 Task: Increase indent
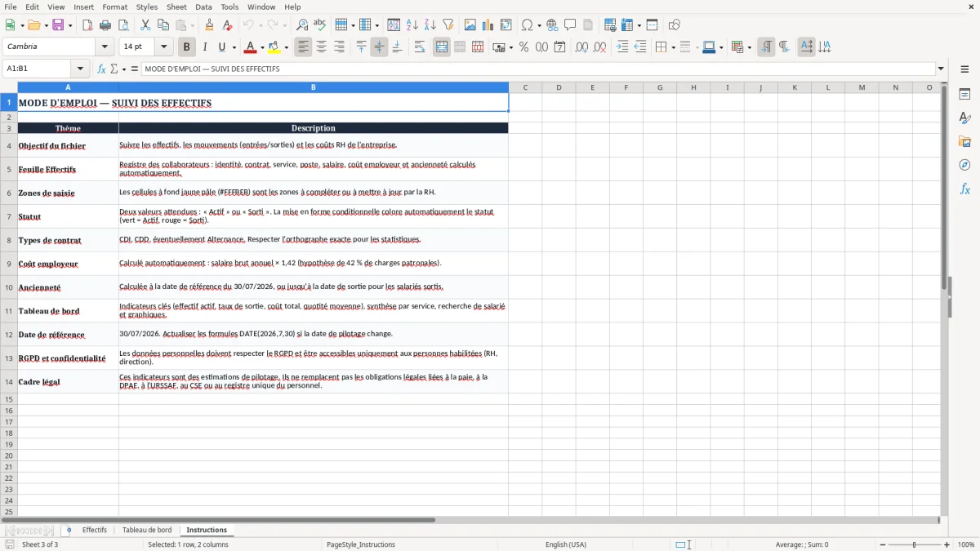click(622, 47)
